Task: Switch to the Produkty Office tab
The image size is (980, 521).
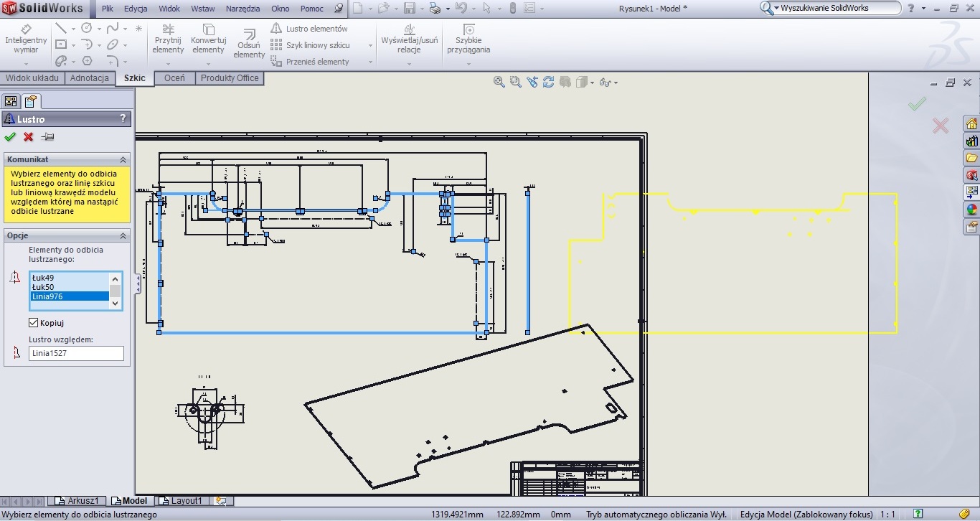Action: [230, 78]
